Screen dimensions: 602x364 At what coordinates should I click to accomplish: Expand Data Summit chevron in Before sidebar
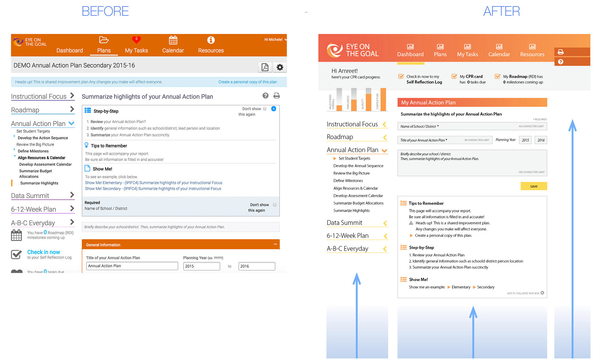[x=72, y=195]
